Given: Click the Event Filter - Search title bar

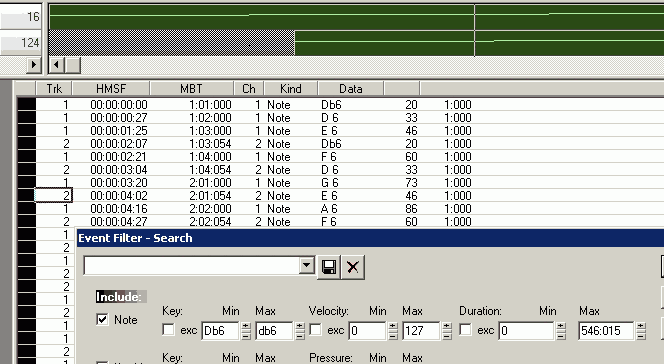Looking at the screenshot, I should 371,238.
